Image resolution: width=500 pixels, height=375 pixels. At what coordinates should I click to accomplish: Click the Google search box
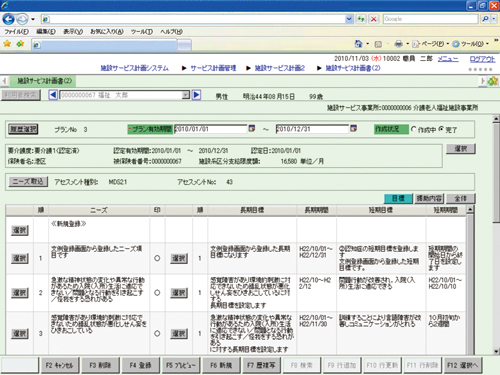(x=430, y=19)
